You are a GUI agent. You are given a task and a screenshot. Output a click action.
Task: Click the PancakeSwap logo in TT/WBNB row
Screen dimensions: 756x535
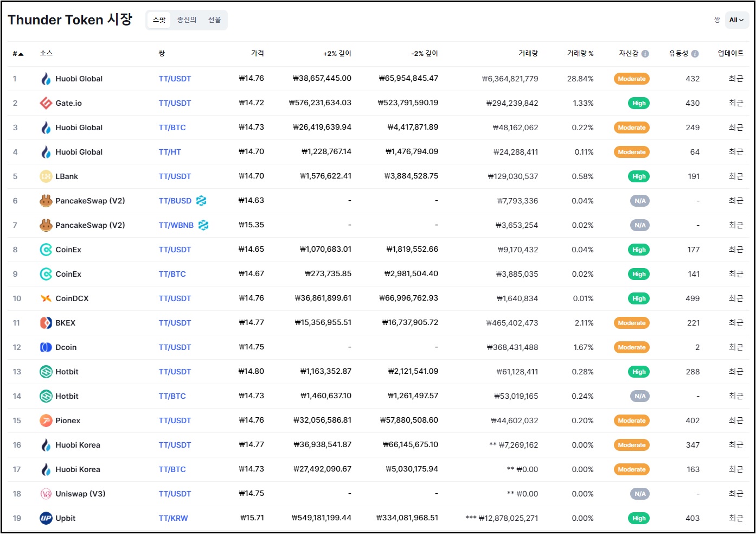click(46, 225)
